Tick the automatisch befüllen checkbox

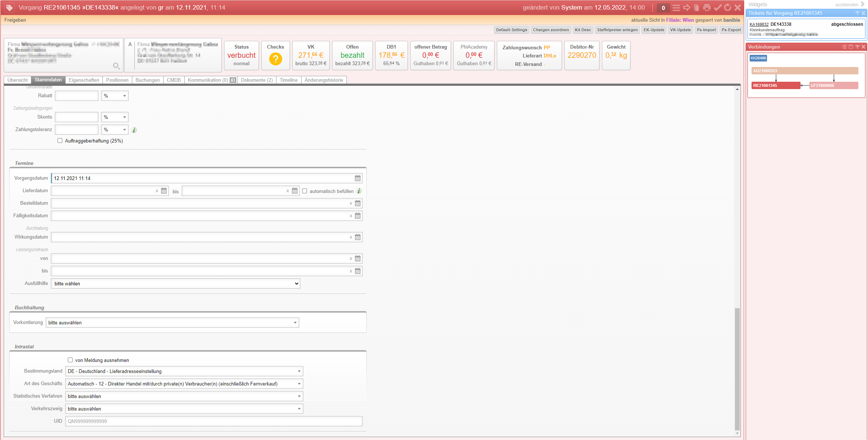pos(304,191)
